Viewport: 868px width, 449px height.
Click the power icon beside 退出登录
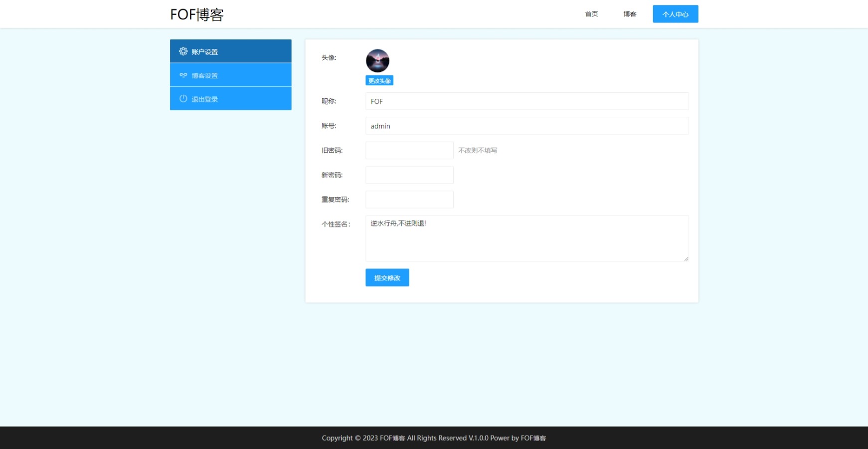183,99
